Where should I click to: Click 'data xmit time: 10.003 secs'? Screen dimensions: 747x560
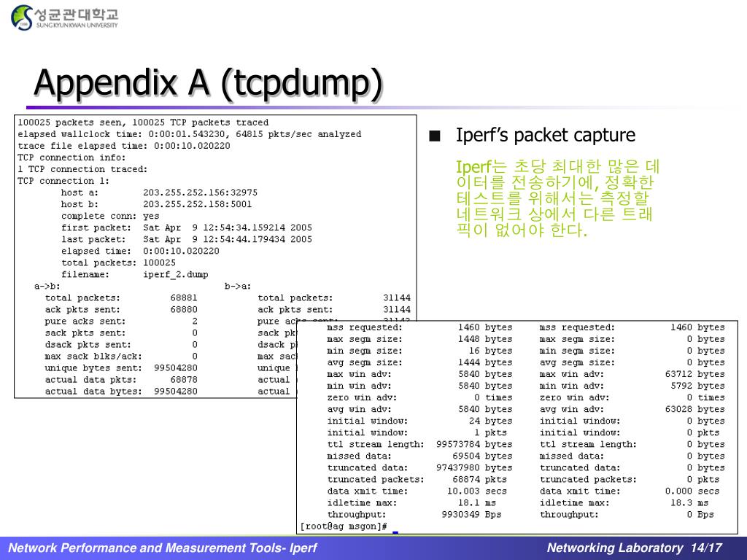[417, 491]
